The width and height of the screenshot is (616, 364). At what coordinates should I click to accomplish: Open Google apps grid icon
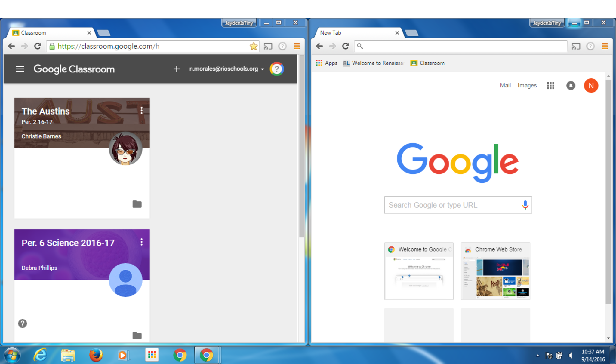[550, 86]
